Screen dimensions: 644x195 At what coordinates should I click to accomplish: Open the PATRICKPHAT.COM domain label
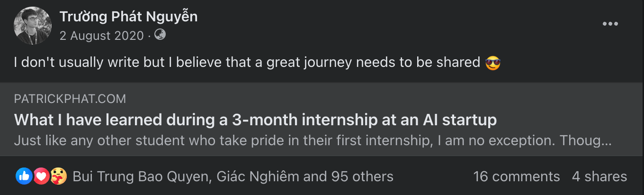[70, 99]
